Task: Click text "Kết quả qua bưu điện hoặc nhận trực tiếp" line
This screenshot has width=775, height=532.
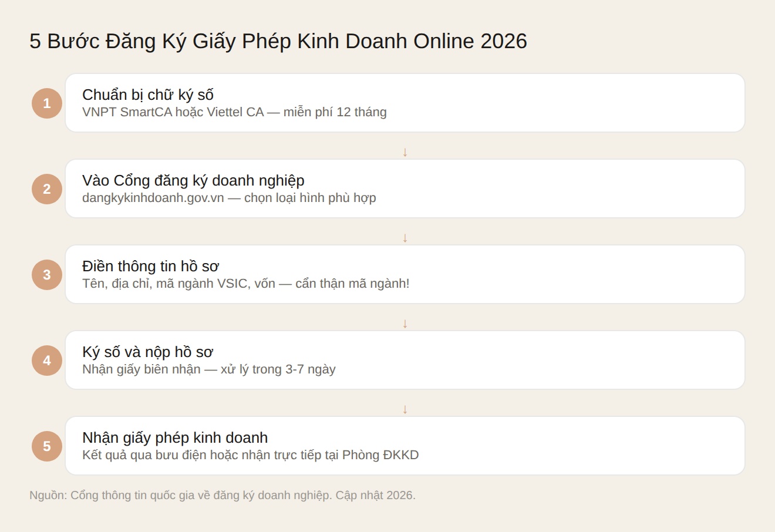Action: click(x=251, y=455)
